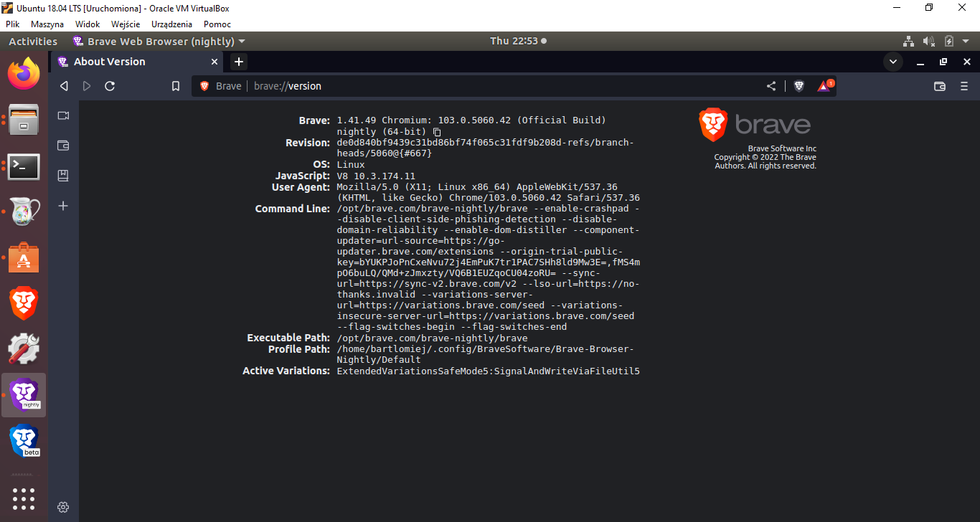Navigate back using the left arrow
Screen dimensions: 980x522
coord(63,85)
